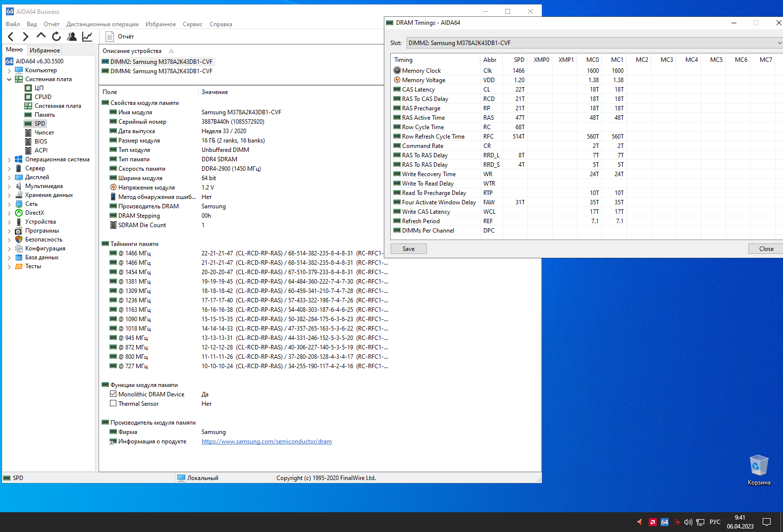Click the Тесты icon in the tree
This screenshot has width=783, height=532.
pyautogui.click(x=19, y=266)
